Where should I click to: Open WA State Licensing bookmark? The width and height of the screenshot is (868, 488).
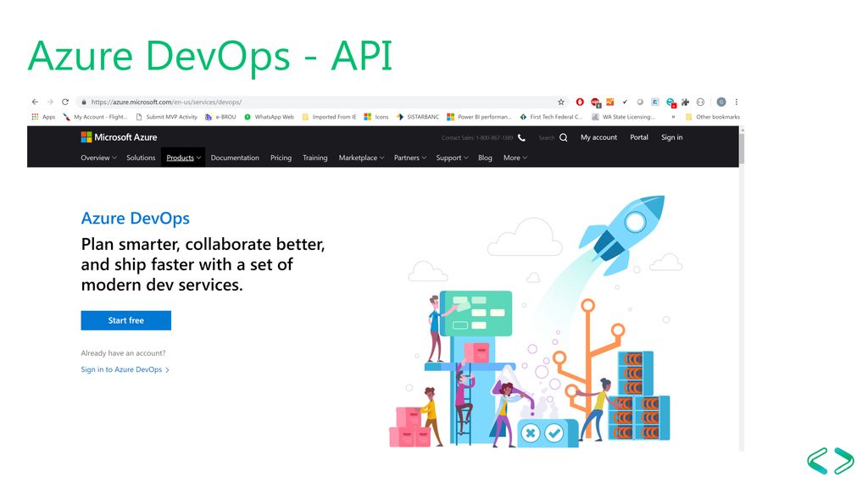click(x=623, y=117)
